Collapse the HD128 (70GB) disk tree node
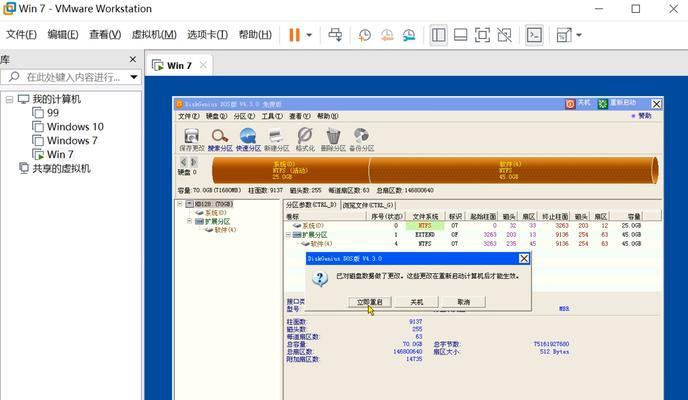The height and width of the screenshot is (400, 688). (179, 204)
